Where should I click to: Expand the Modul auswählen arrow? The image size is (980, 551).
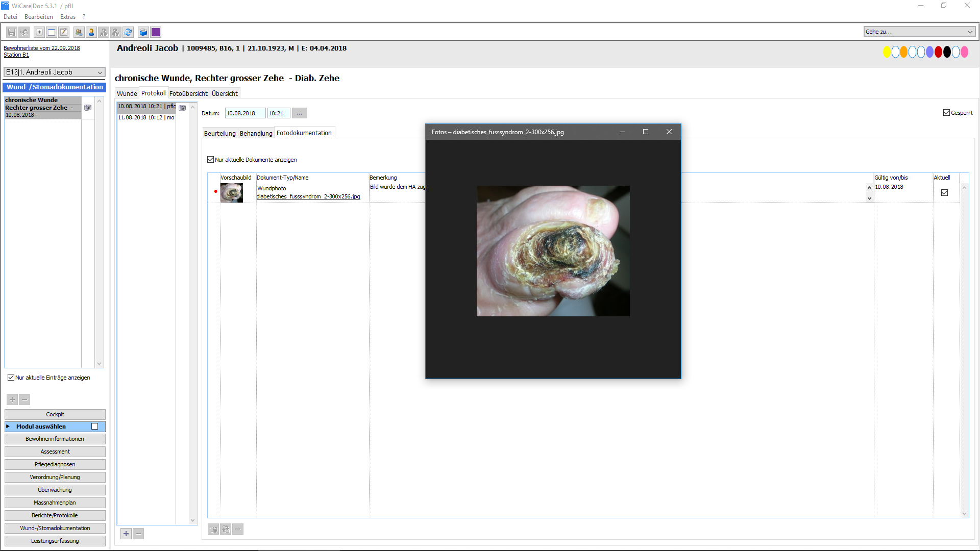tap(8, 427)
